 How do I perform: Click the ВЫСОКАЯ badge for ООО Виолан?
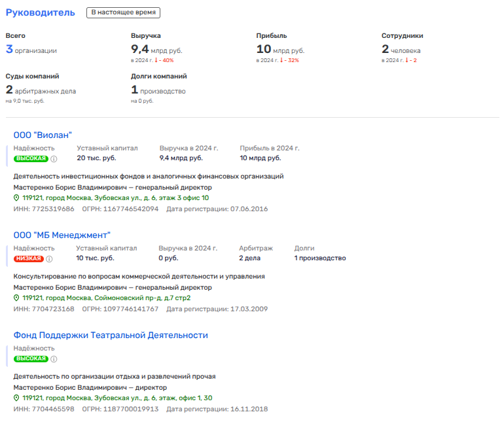[31, 158]
